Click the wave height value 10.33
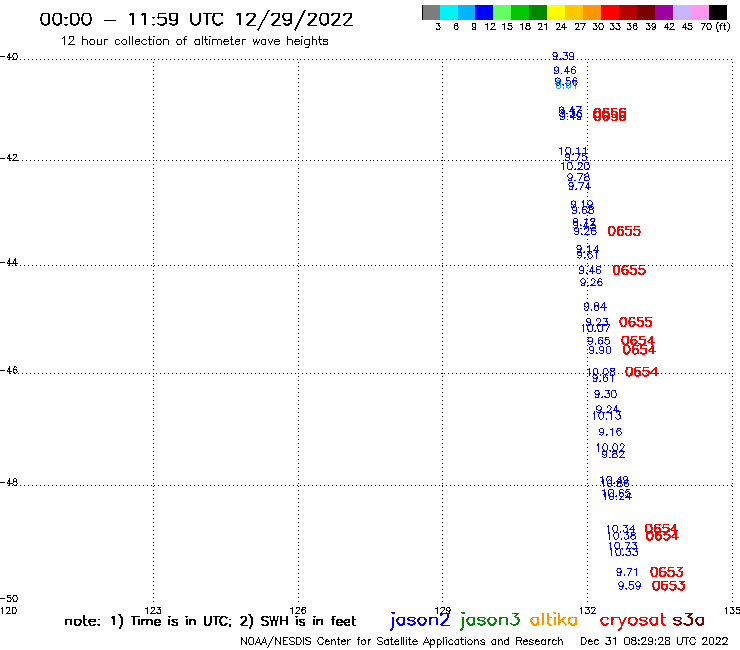 623,552
